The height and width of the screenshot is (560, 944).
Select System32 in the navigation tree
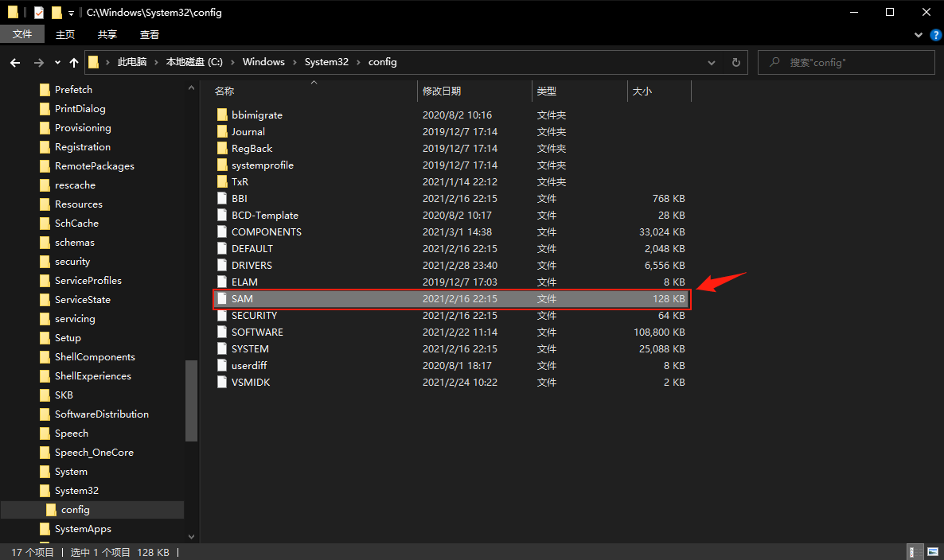[76, 491]
